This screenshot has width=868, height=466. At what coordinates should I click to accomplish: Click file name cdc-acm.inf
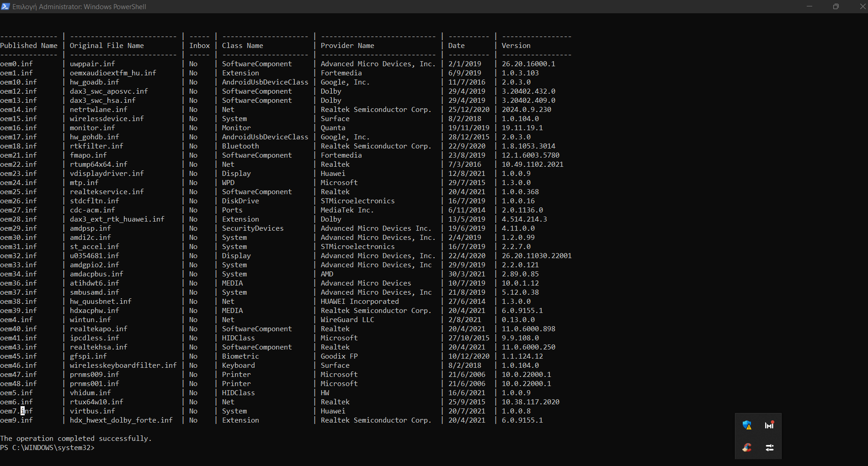[x=92, y=210]
